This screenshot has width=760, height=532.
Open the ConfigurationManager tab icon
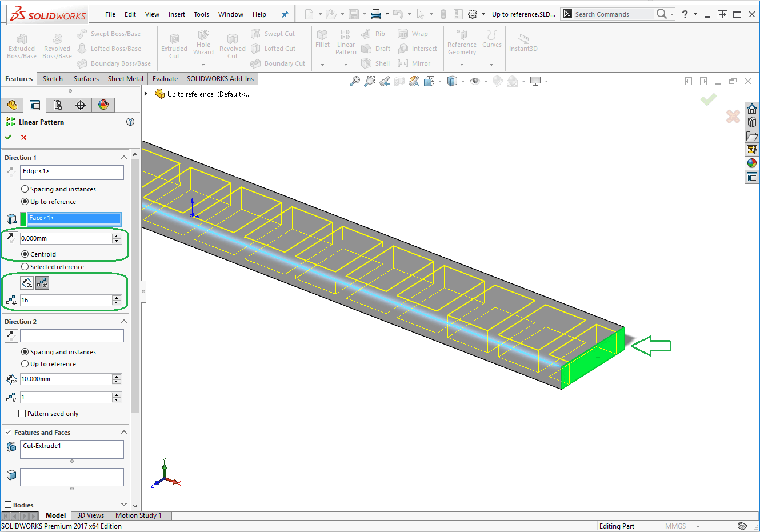tap(58, 105)
